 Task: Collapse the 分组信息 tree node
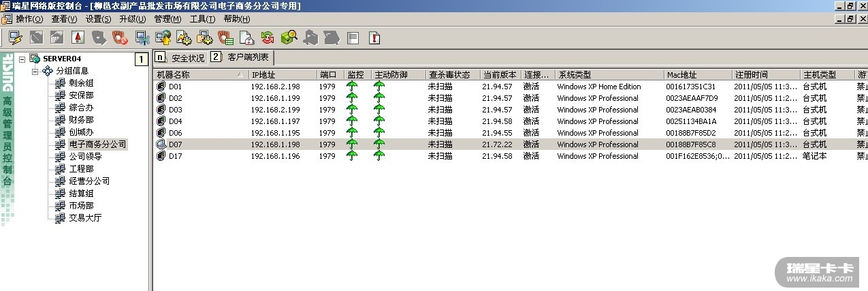(x=35, y=71)
